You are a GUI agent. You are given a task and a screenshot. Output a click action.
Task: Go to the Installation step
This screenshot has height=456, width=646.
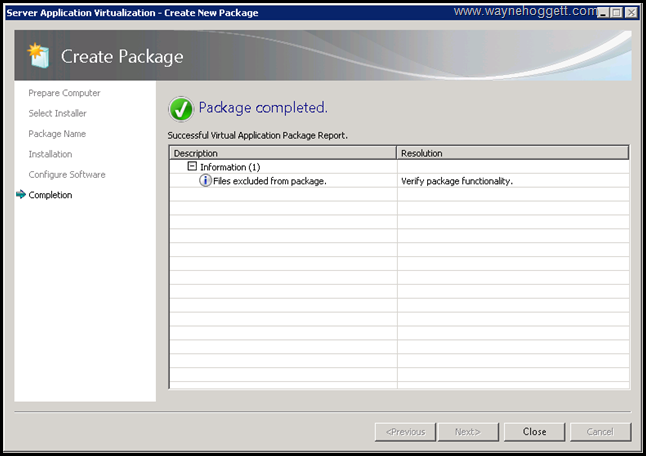pyautogui.click(x=50, y=154)
